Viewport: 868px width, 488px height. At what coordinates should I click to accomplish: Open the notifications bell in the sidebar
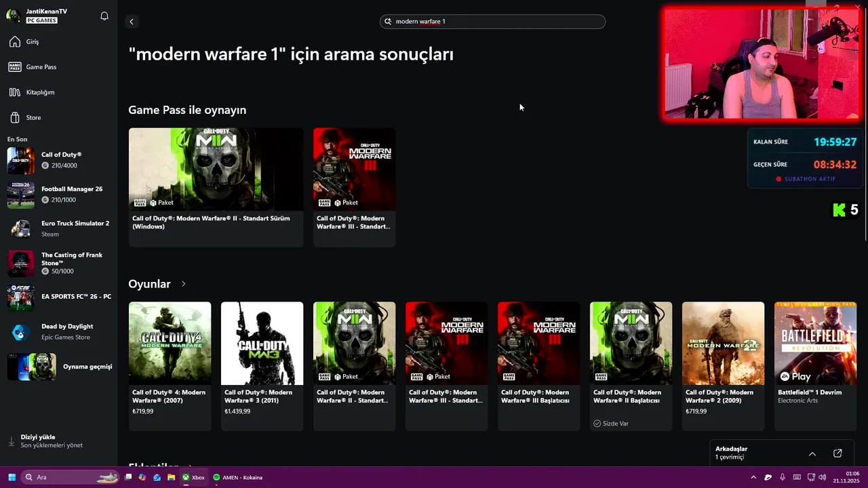pos(104,16)
